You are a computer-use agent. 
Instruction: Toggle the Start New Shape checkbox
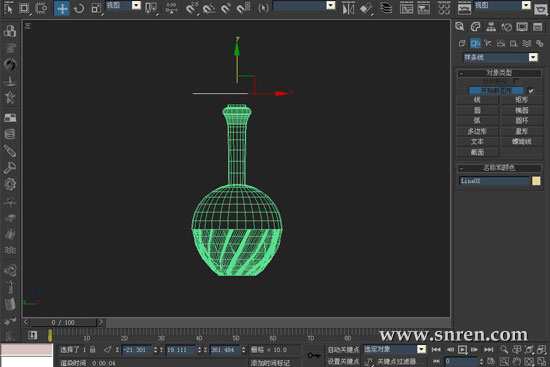531,91
